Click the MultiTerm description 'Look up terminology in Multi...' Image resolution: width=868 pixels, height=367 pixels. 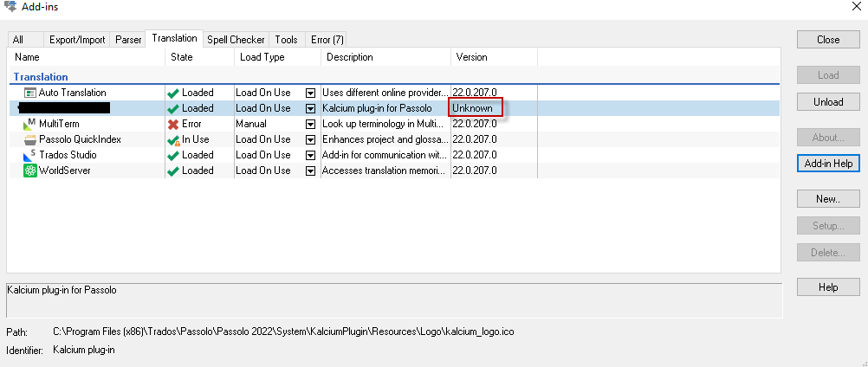point(383,124)
